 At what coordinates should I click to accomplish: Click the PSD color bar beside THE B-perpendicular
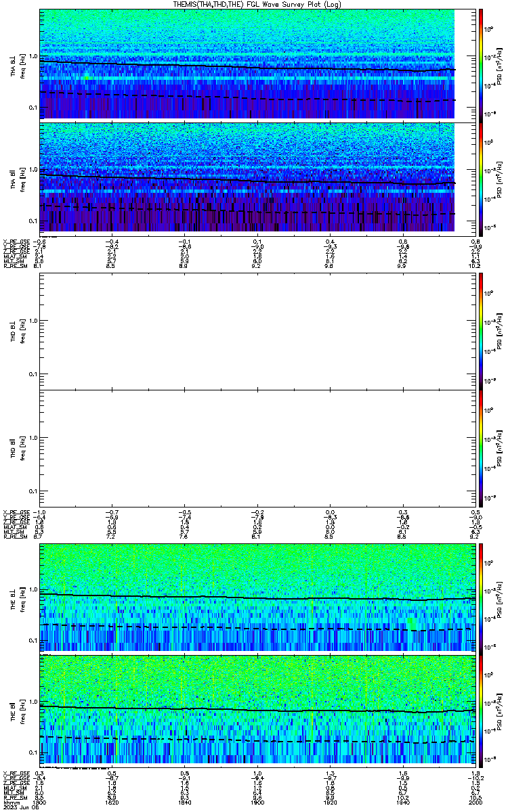[x=481, y=599]
